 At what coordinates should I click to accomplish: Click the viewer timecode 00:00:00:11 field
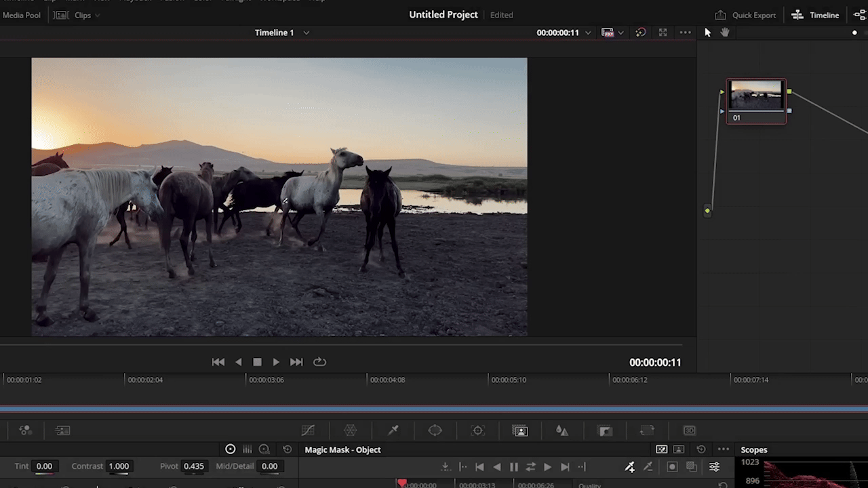click(655, 363)
